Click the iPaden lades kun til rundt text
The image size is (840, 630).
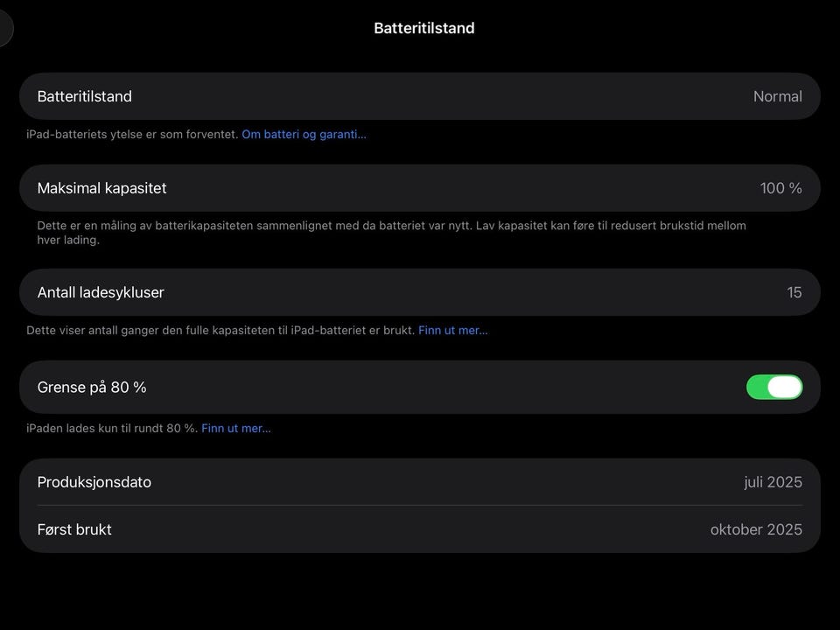(x=112, y=429)
